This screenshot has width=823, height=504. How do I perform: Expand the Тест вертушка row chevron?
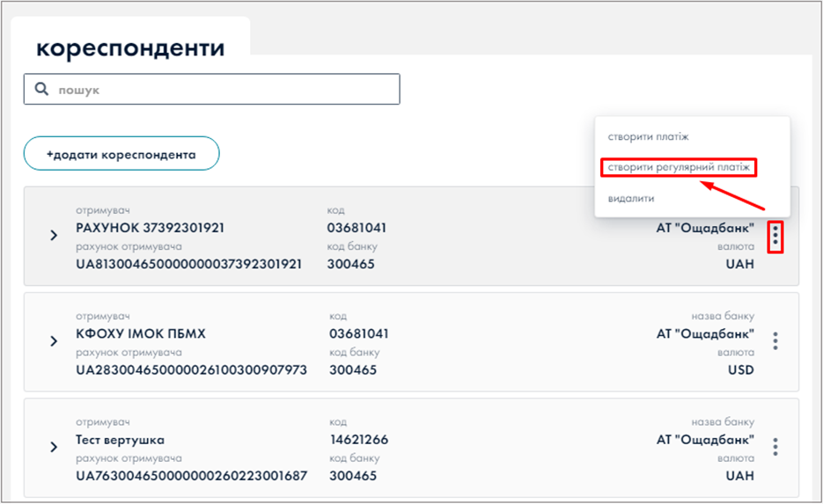pyautogui.click(x=54, y=447)
